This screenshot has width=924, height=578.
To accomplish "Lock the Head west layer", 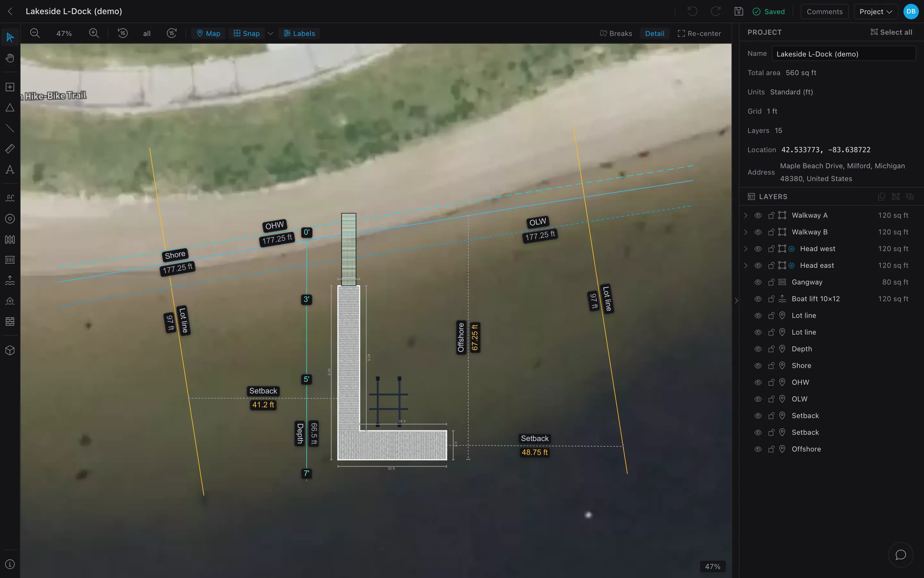I will pos(771,249).
